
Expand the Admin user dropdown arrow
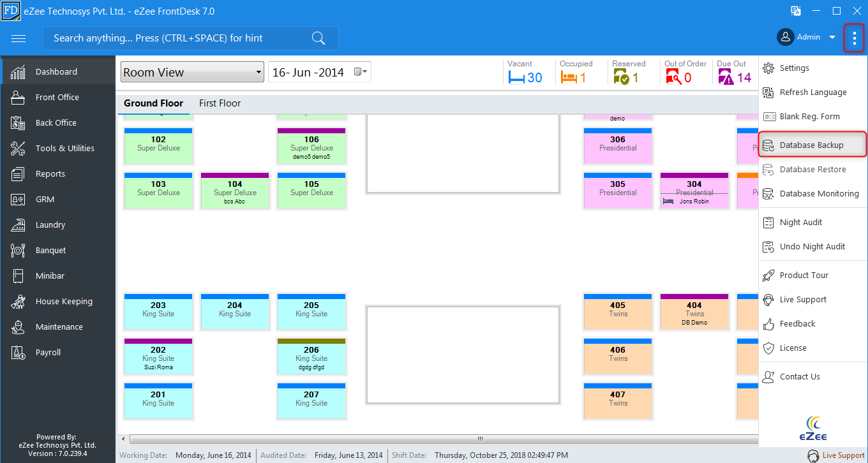(832, 38)
